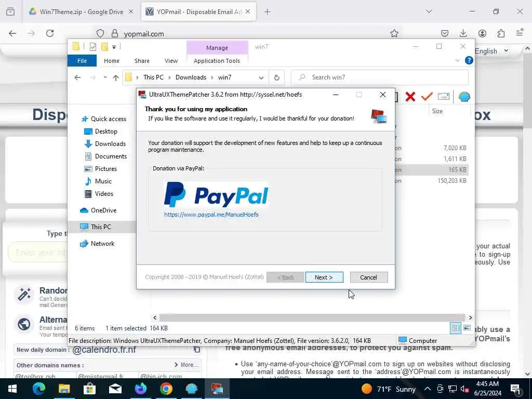Open the Firefox application menu
Screen dimensions: 532x399
[x=520, y=33]
